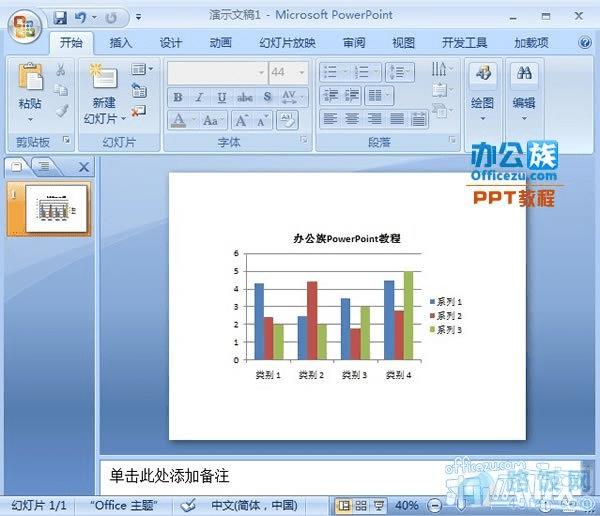The image size is (600, 516).
Task: Click the New Slide icon
Action: [x=103, y=77]
